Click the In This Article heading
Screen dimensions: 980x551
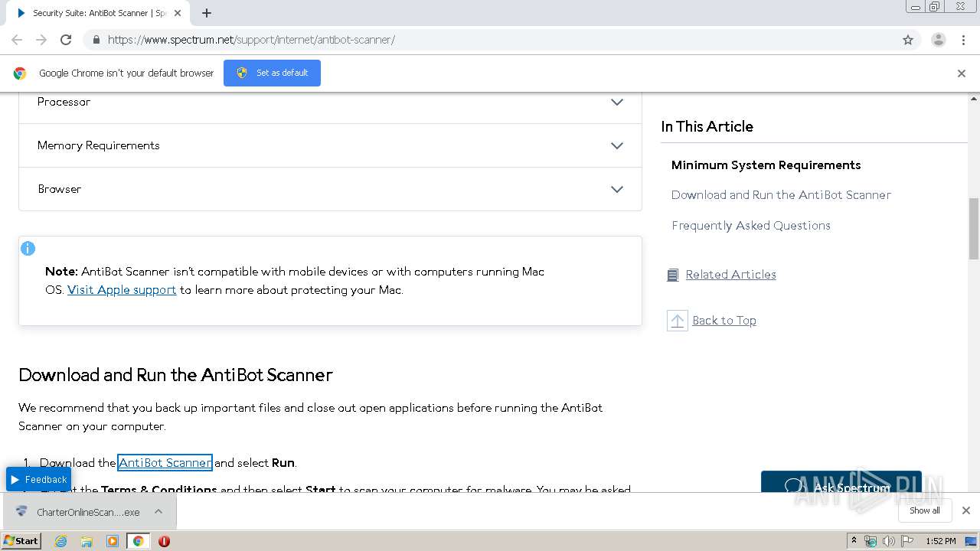click(707, 127)
